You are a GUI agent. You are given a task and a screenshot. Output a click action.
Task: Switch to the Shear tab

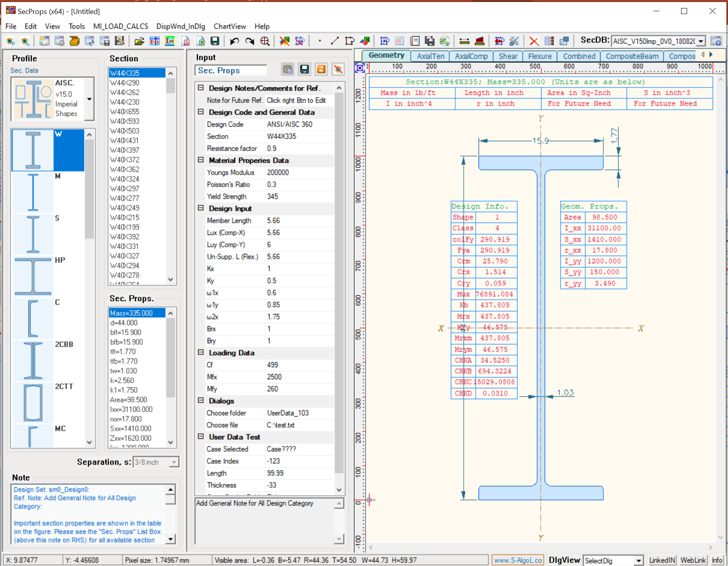508,56
